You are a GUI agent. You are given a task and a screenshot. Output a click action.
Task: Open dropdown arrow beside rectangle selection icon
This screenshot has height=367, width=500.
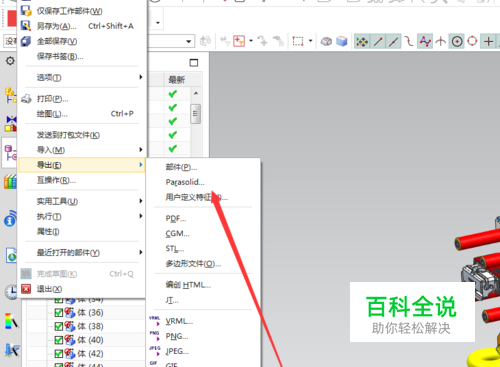pos(310,41)
